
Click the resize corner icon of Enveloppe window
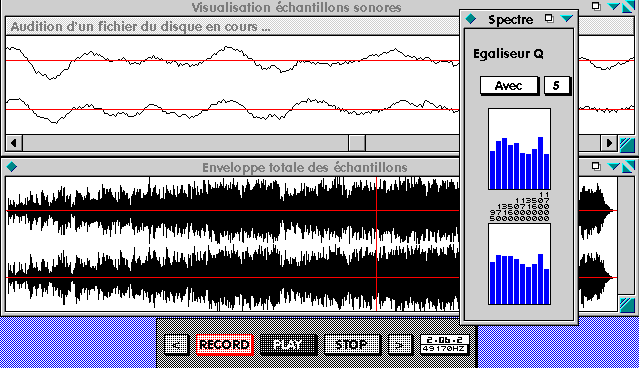point(627,305)
